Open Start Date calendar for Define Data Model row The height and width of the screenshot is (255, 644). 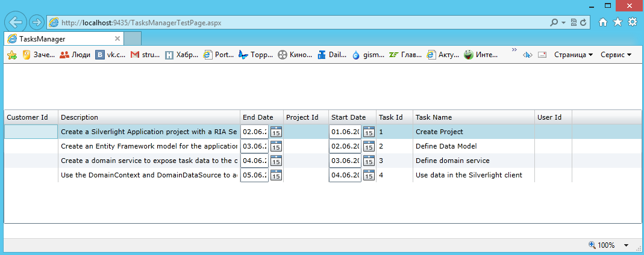tap(369, 146)
